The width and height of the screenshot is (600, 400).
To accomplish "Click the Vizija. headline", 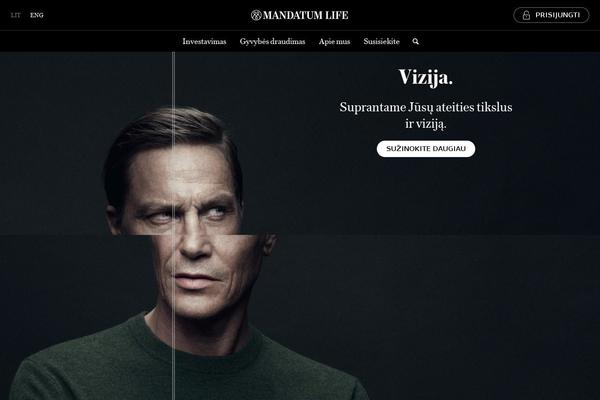I will tap(426, 77).
